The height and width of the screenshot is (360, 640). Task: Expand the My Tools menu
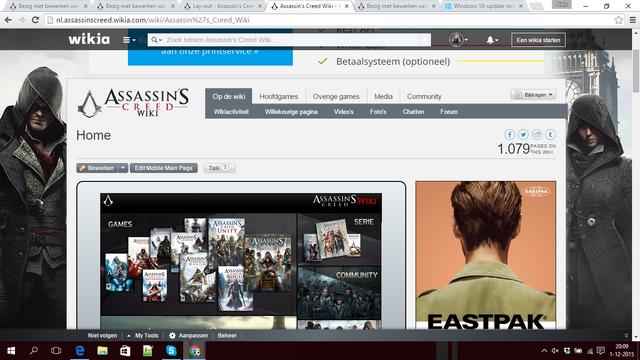click(142, 336)
